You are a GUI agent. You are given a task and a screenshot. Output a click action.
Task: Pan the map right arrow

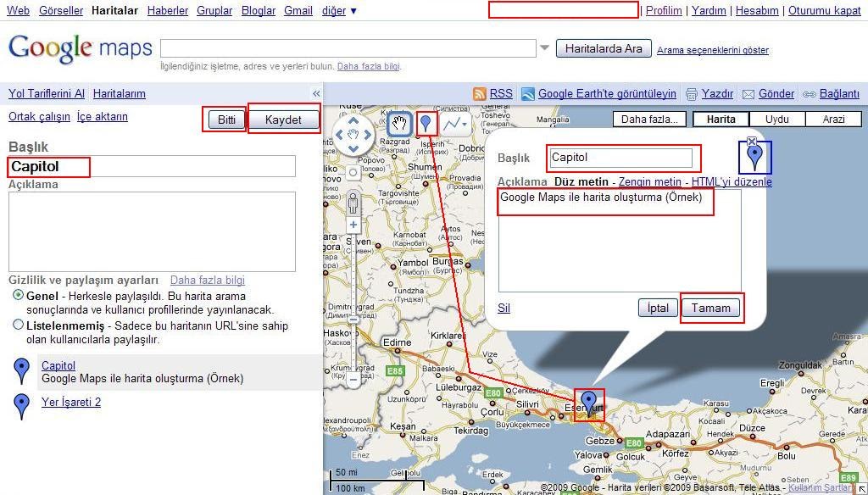point(367,135)
